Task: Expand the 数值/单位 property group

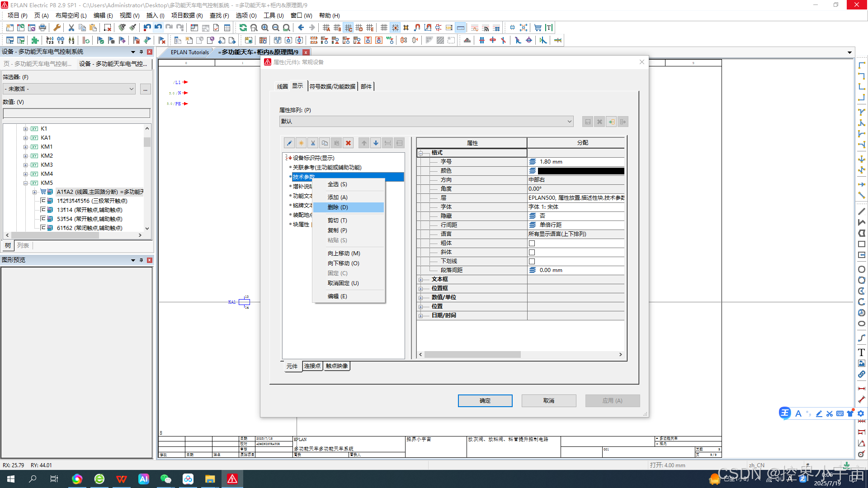Action: (x=421, y=298)
